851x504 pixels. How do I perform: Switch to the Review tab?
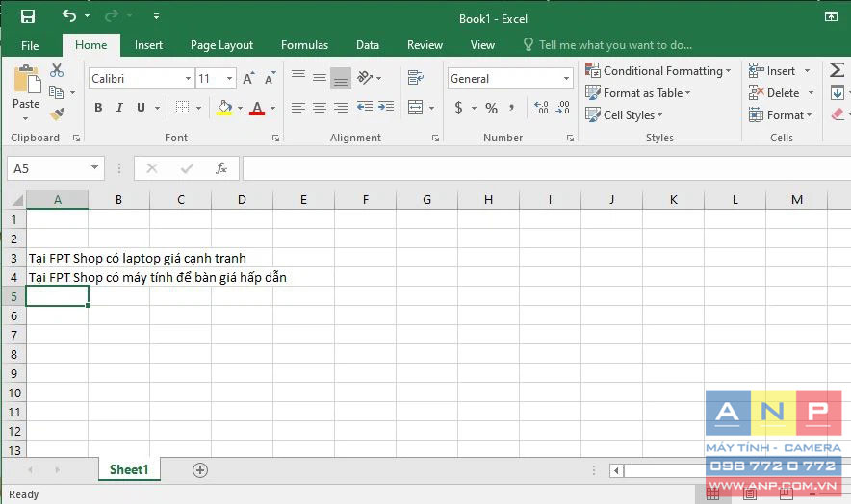[425, 45]
